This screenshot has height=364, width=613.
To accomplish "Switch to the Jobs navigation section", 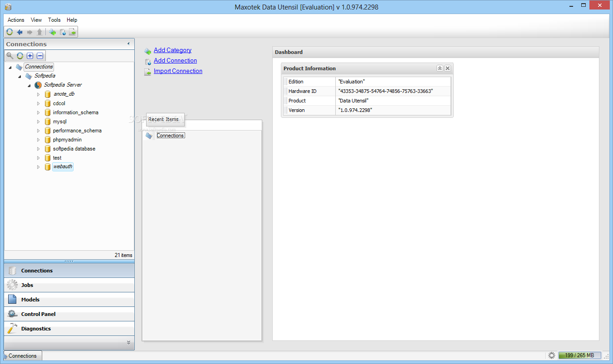I will pos(69,285).
